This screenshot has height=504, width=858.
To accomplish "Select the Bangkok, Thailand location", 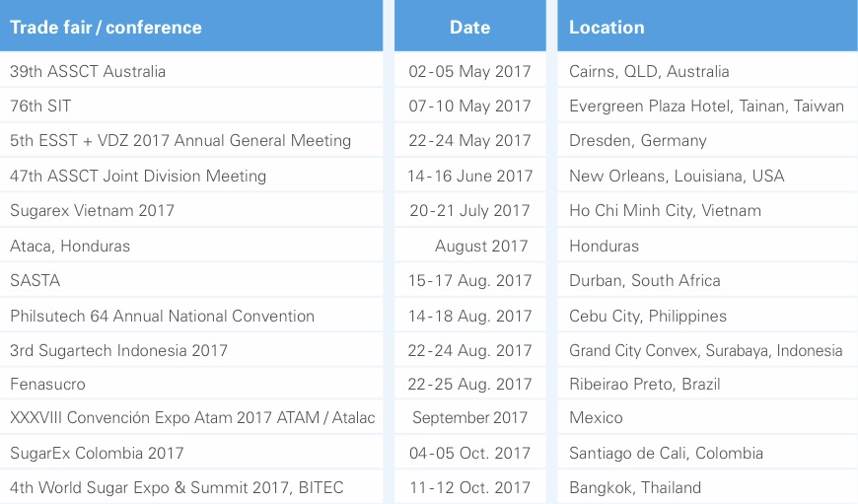I will pos(635,487).
